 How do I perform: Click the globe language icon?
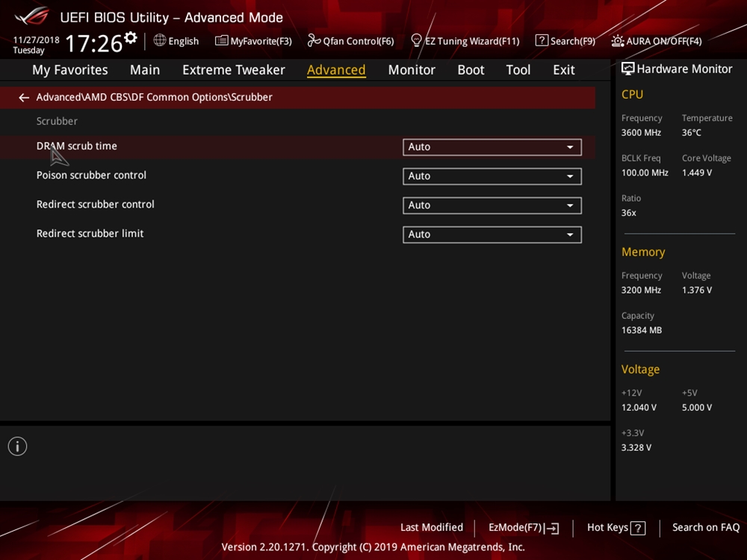pyautogui.click(x=160, y=40)
